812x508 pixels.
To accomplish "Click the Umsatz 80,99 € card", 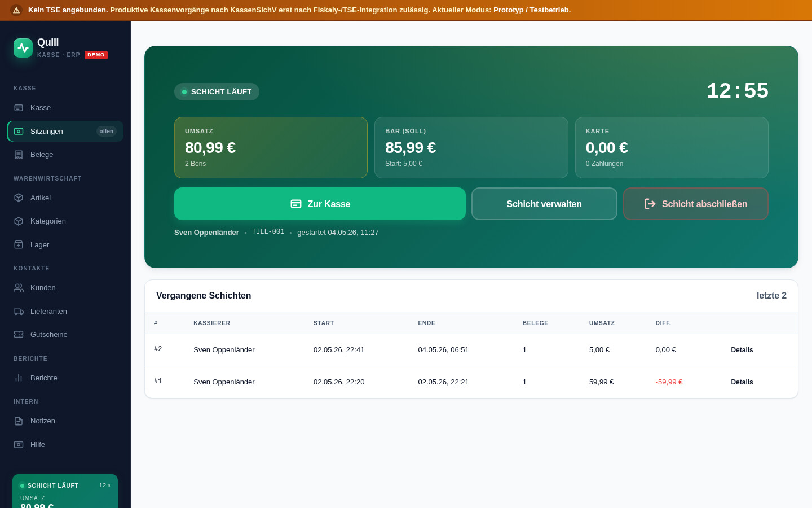I will pyautogui.click(x=271, y=148).
